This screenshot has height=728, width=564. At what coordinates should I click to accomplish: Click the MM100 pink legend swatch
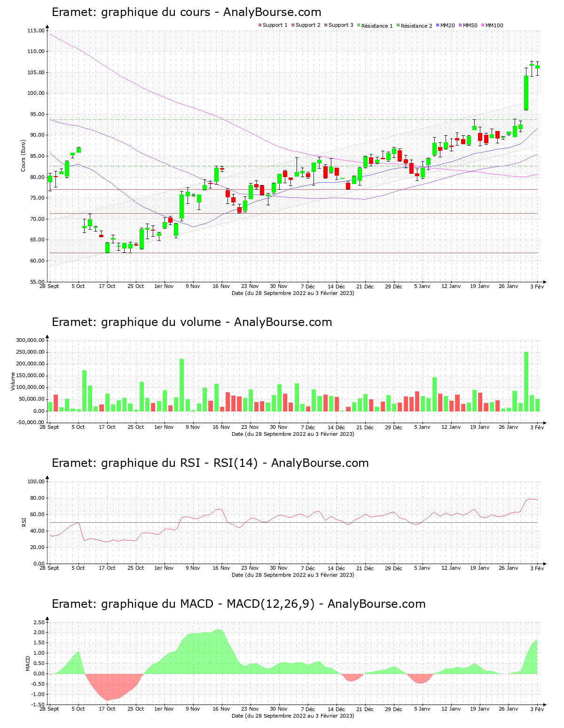[x=483, y=25]
